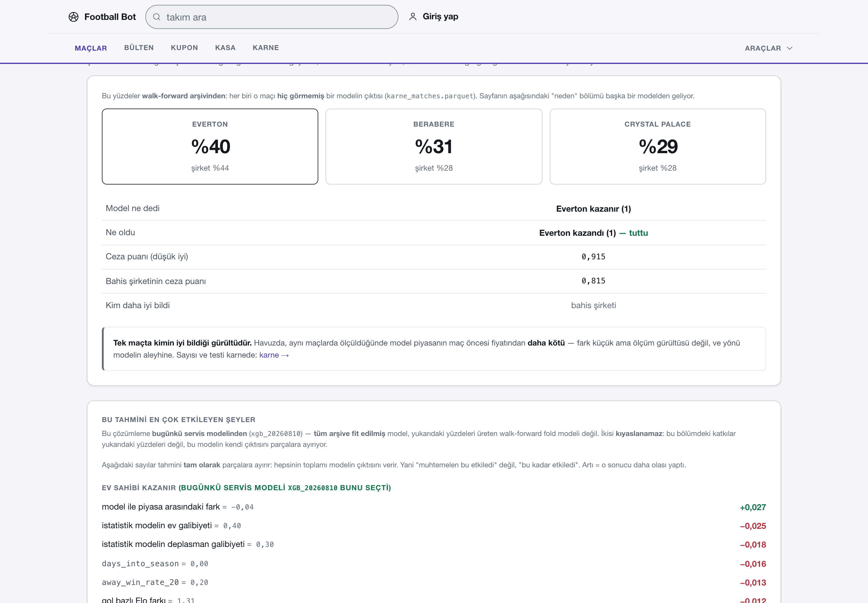Click the –0,013 contribution value
This screenshot has height=603, width=868.
[x=753, y=582]
